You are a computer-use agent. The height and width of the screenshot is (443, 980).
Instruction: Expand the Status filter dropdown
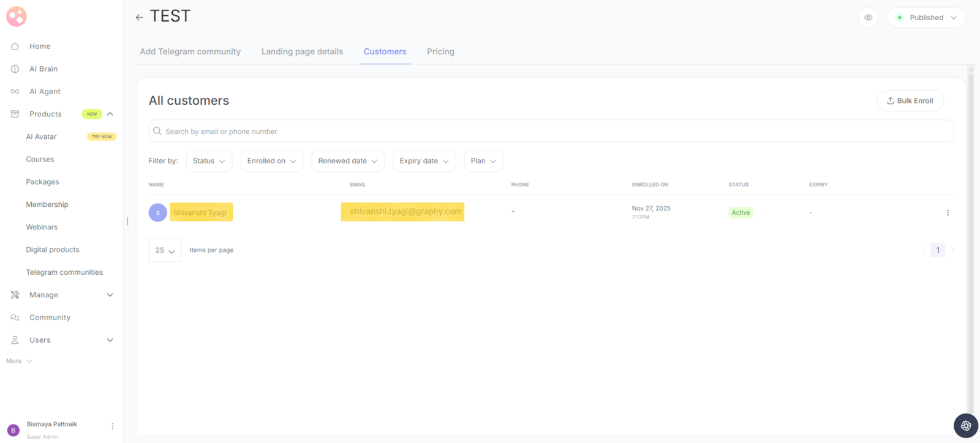(209, 161)
